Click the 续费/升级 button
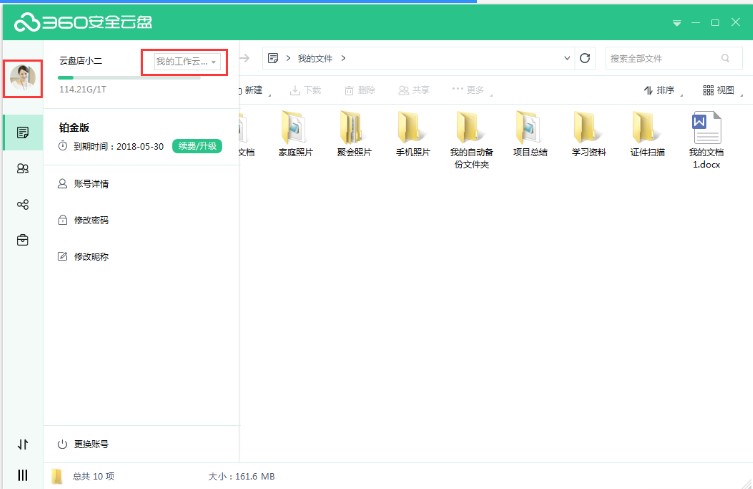Screen dimensions: 753x489 (197, 146)
